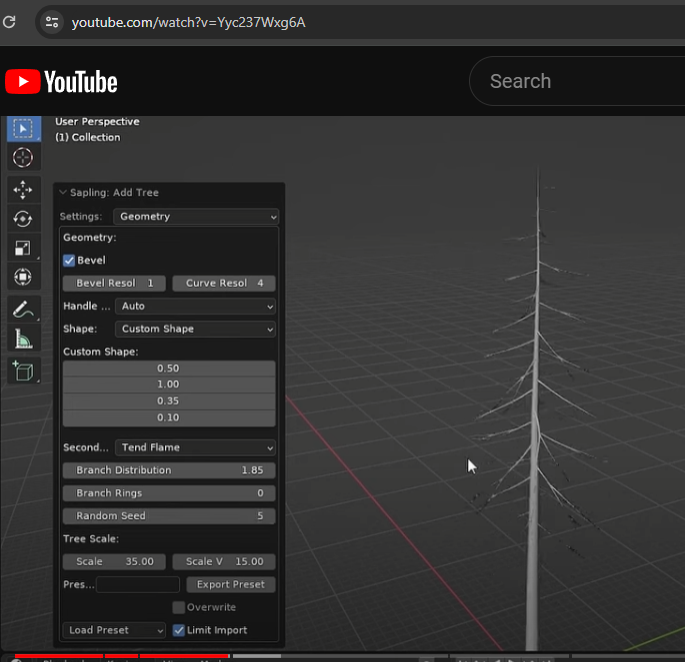Activate the Transform tool
The height and width of the screenshot is (662, 685).
point(23,277)
